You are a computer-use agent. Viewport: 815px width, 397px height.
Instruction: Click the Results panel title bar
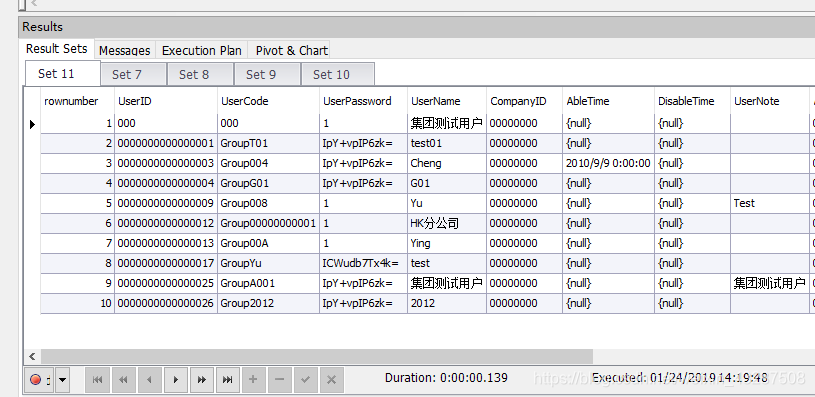pos(416,27)
